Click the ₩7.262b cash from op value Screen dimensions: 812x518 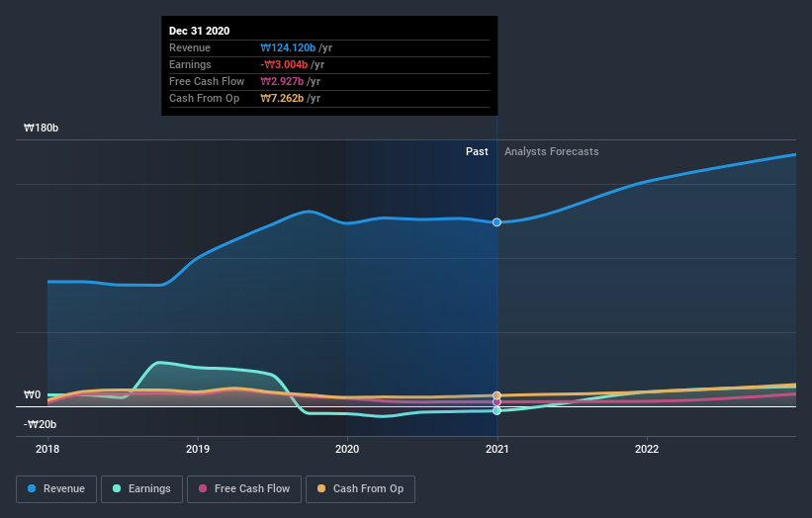pyautogui.click(x=282, y=98)
